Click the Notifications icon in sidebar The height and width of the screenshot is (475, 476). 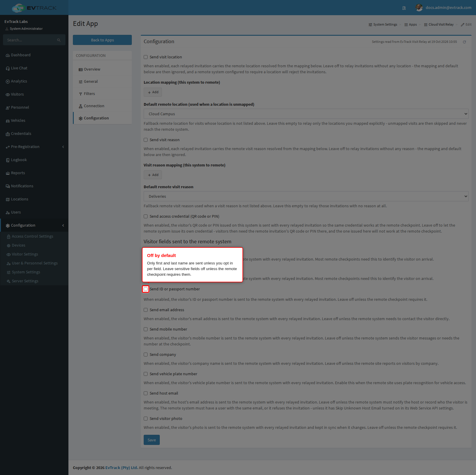[8, 186]
